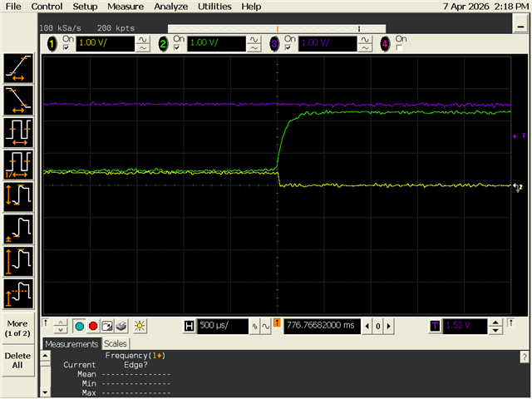Decrease channel 3 vertical scale

365,48
